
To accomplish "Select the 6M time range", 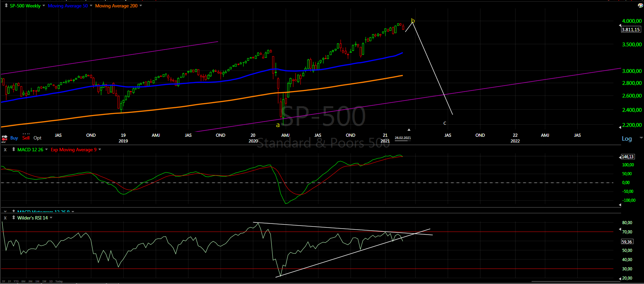I will (23, 281).
